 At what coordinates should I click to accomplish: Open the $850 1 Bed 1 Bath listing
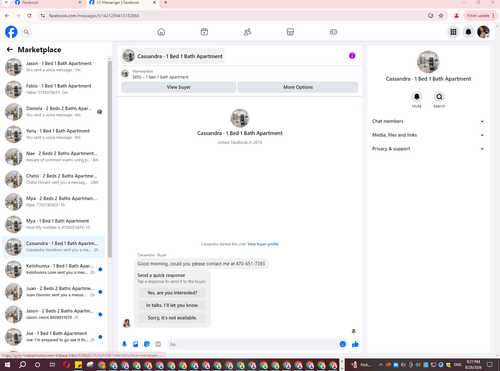click(x=160, y=77)
